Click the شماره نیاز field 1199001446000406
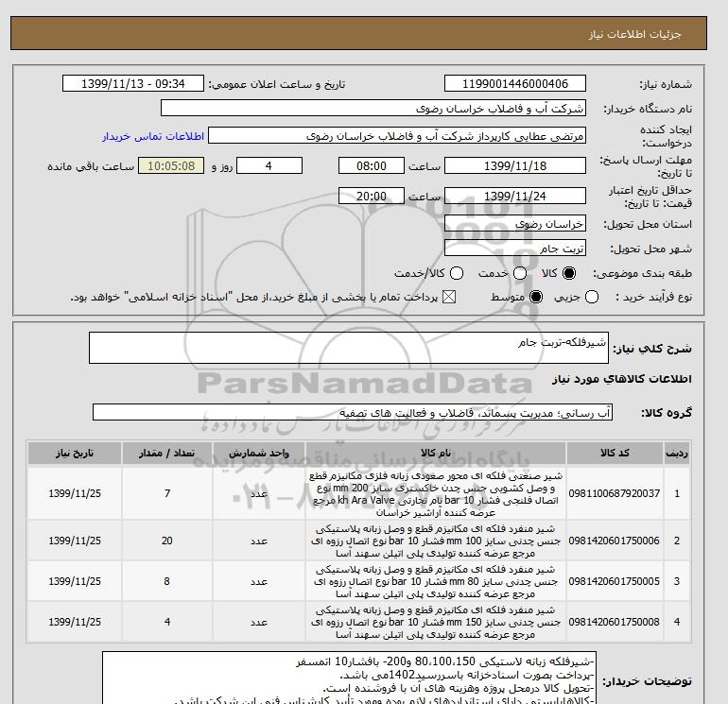 [515, 83]
